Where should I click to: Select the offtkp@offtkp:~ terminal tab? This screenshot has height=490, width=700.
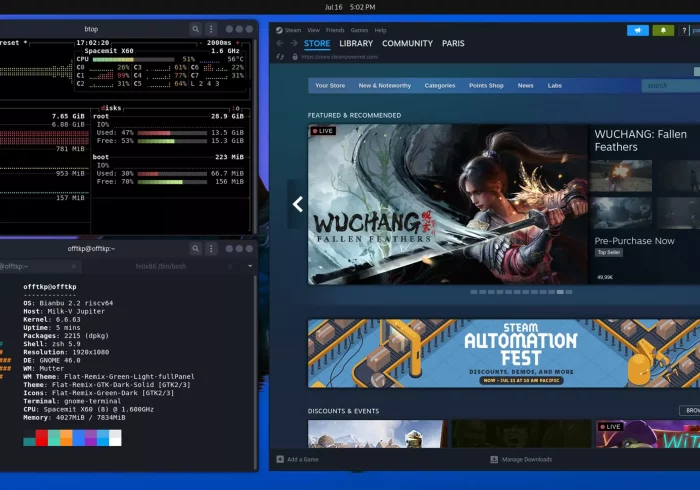tap(40, 266)
